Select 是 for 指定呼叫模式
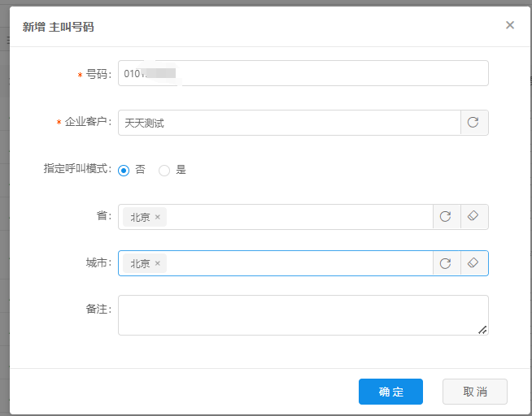 pos(164,171)
